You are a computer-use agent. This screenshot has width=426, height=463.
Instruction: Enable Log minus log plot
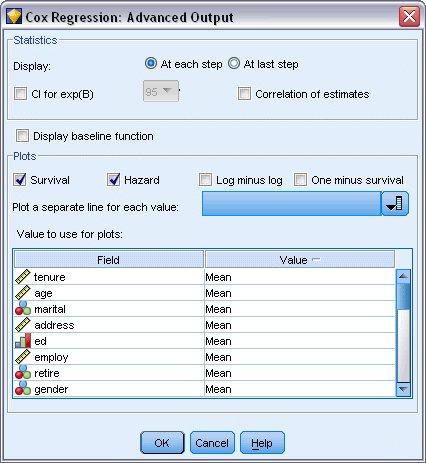pos(205,180)
